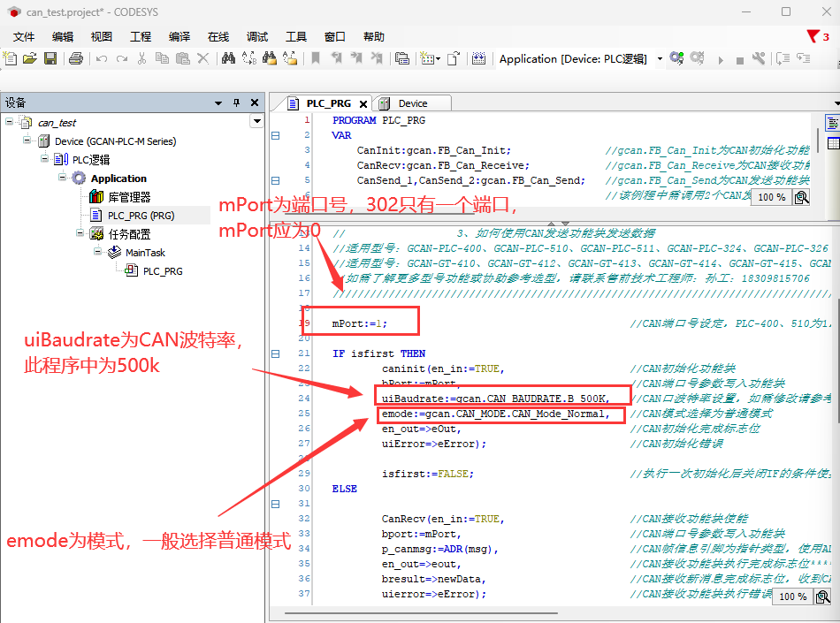Switch the declaration editor to tabular view icon
The width and height of the screenshot is (840, 623).
pos(833,143)
